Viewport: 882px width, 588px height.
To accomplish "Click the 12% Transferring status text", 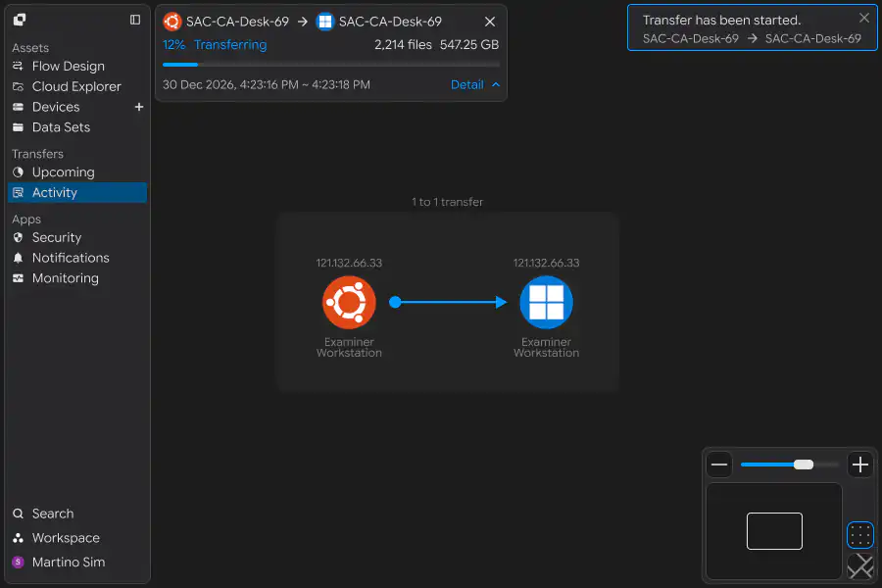I will [x=215, y=44].
